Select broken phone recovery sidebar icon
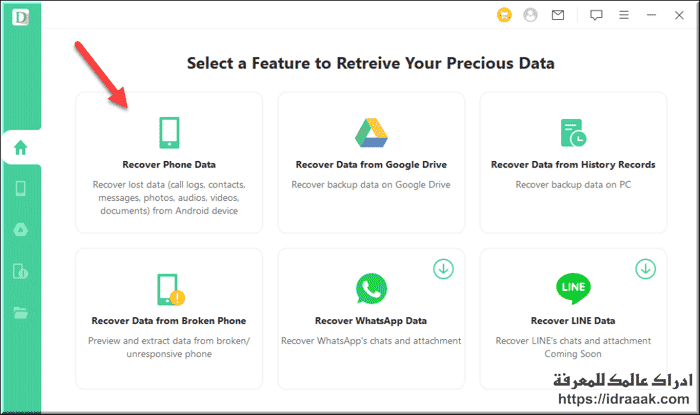This screenshot has width=700, height=415. pyautogui.click(x=21, y=271)
